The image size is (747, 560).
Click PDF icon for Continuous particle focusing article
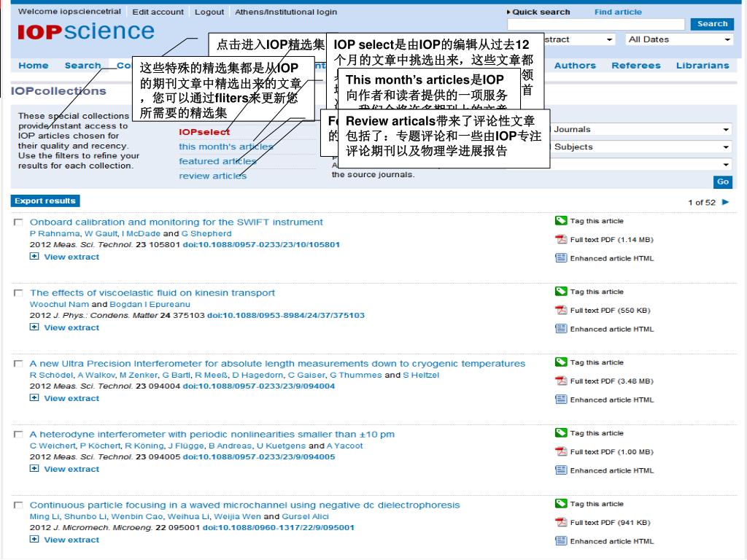[561, 523]
